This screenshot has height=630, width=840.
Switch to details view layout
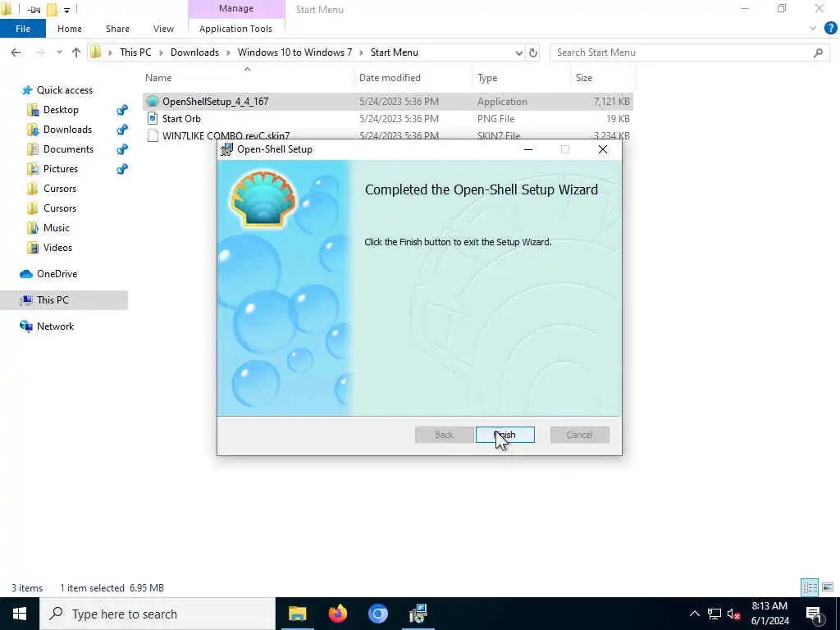(x=810, y=587)
